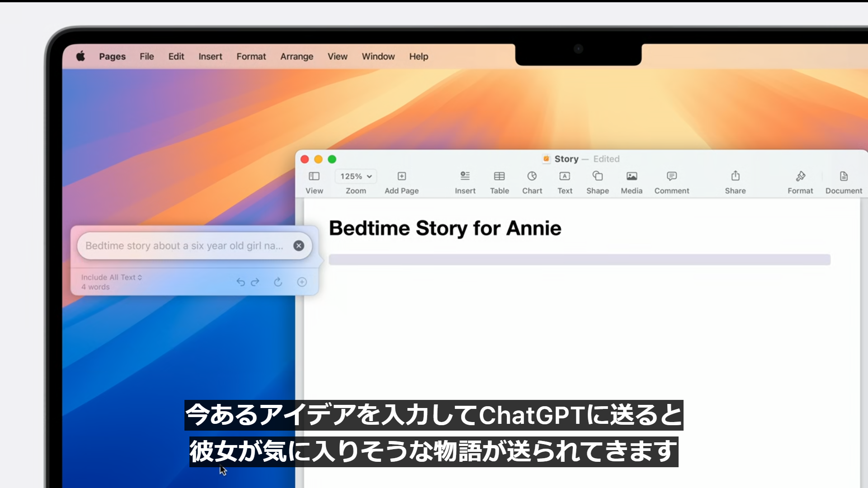Add a Text box from toolbar
This screenshot has width=868, height=488.
(x=565, y=177)
